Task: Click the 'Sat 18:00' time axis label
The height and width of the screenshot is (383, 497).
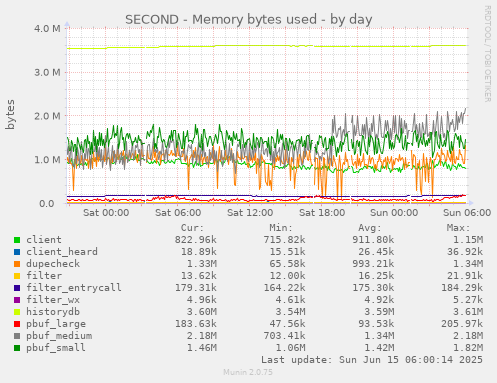Action: (322, 213)
